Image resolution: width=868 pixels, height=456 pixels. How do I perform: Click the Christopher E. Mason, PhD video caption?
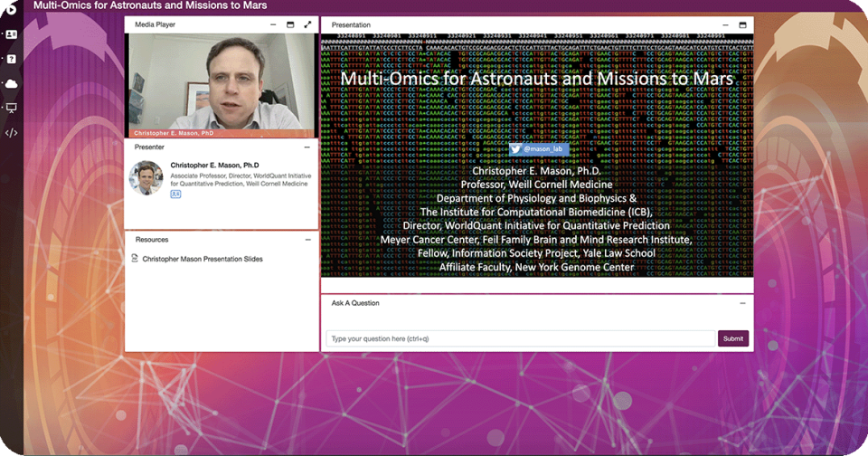coord(174,133)
